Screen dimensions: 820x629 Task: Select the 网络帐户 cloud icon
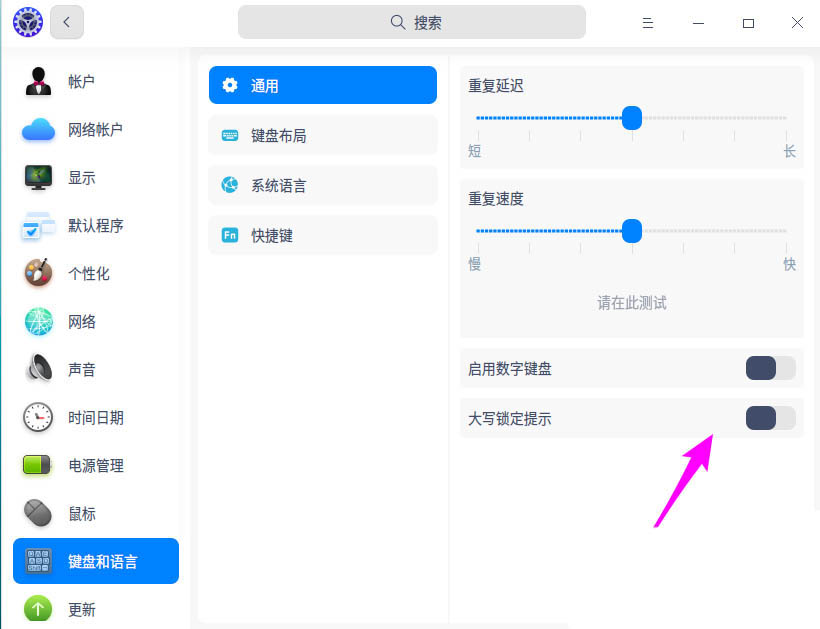37,130
